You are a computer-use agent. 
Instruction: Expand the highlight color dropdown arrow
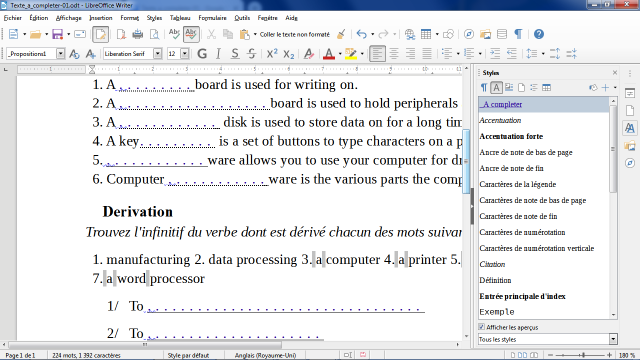pos(362,54)
